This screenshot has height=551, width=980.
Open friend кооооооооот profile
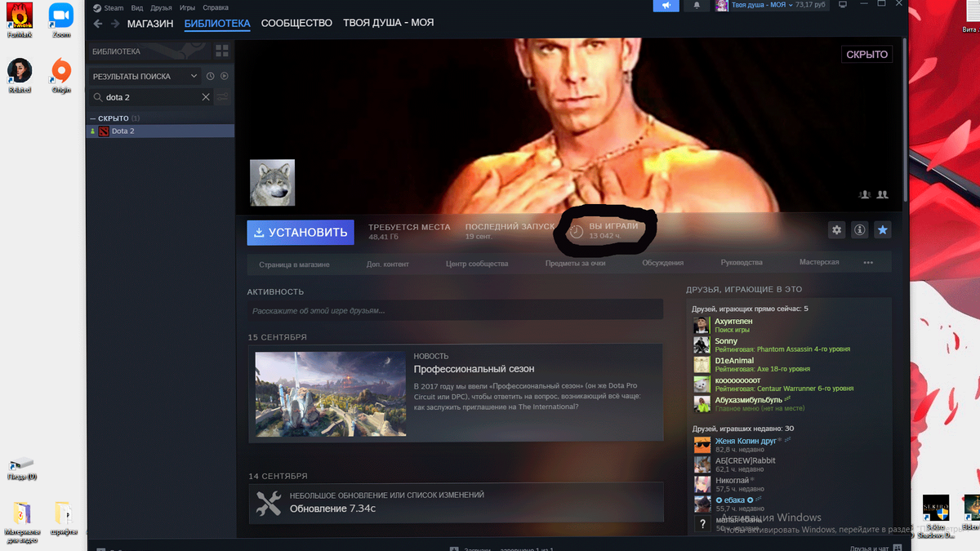point(737,380)
